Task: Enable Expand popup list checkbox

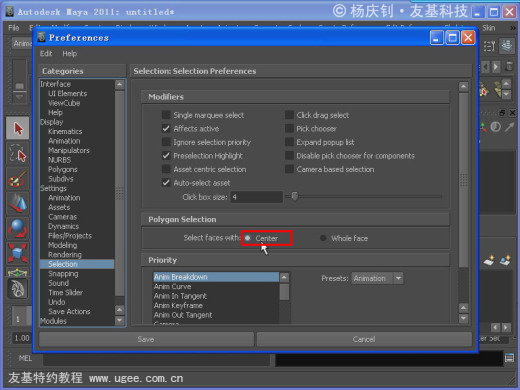Action: pos(289,142)
